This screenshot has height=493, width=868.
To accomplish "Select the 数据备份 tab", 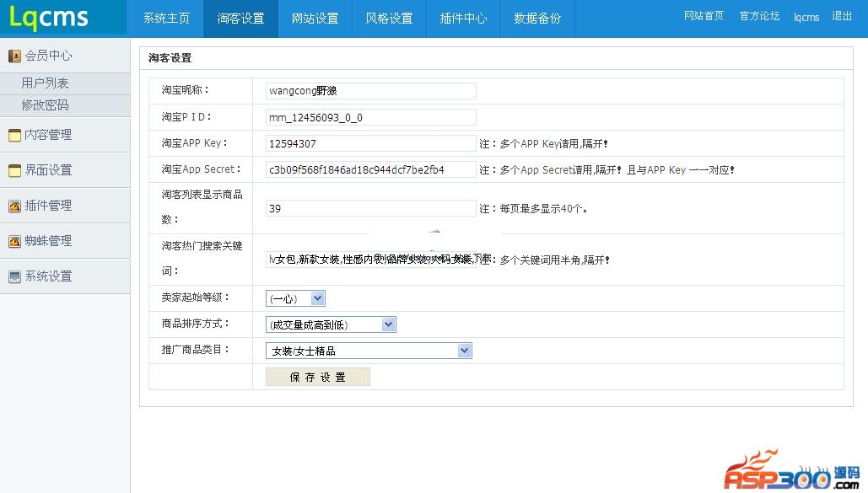I will tap(537, 19).
